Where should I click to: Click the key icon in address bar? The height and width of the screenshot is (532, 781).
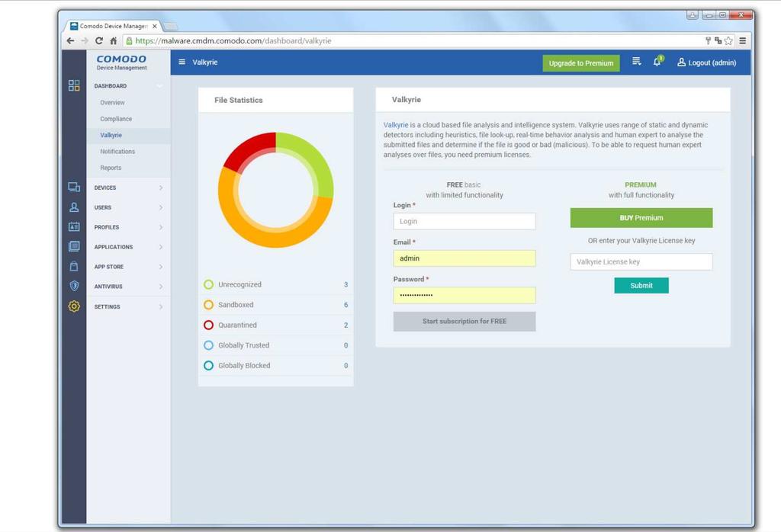pyautogui.click(x=708, y=40)
